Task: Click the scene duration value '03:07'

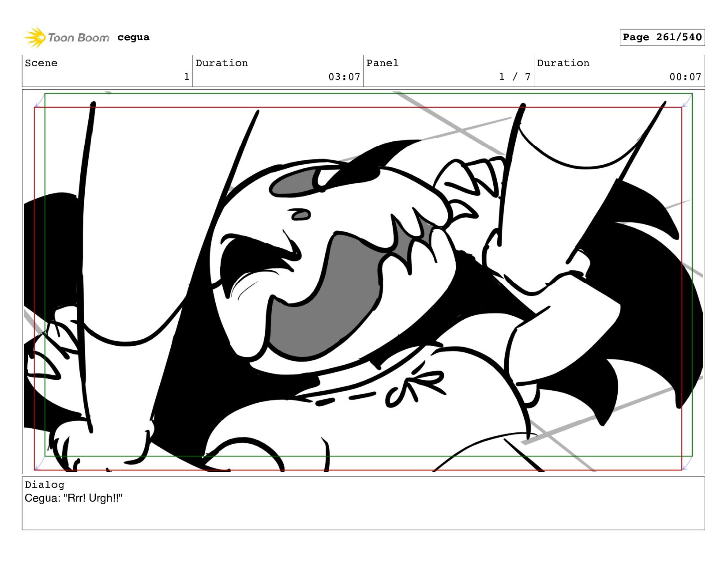Action: pyautogui.click(x=344, y=77)
